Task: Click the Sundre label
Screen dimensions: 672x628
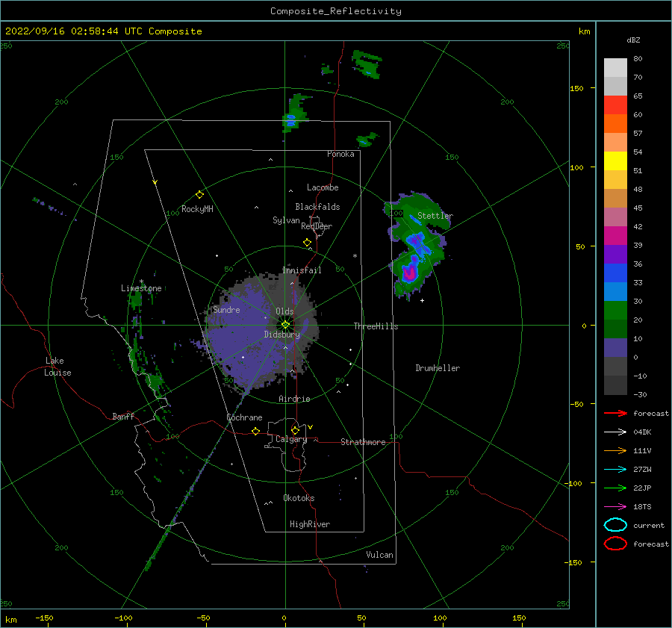Action: point(227,309)
